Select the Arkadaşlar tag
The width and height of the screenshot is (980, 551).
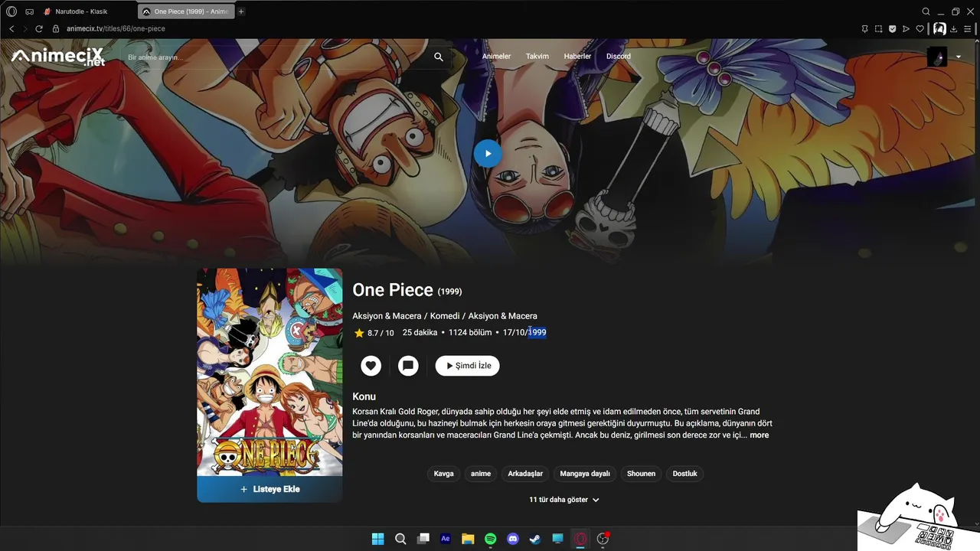(525, 474)
